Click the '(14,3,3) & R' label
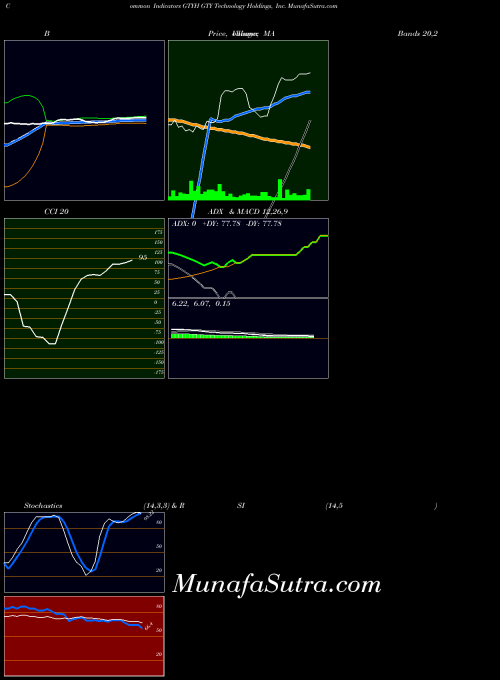The height and width of the screenshot is (680, 500). coord(164,506)
